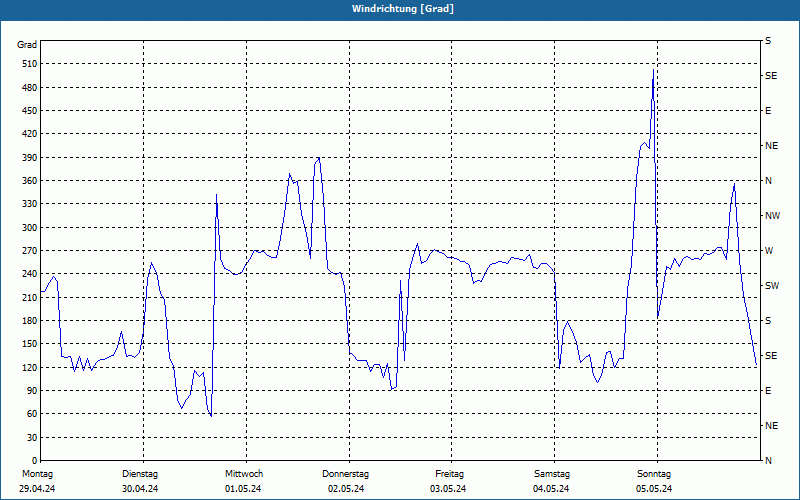Select the Grad axis unit label

coord(27,45)
